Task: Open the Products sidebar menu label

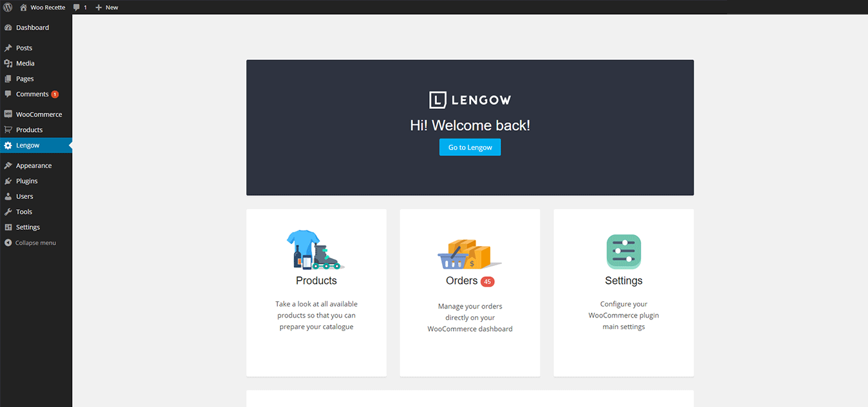Action: click(29, 129)
